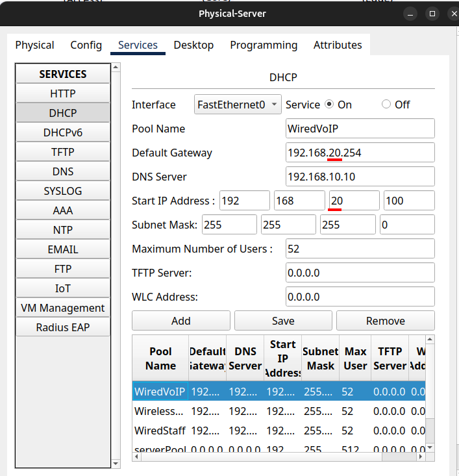The image size is (459, 476).
Task: Edit last octet 0 of Subnet Mask
Action: tap(408, 224)
